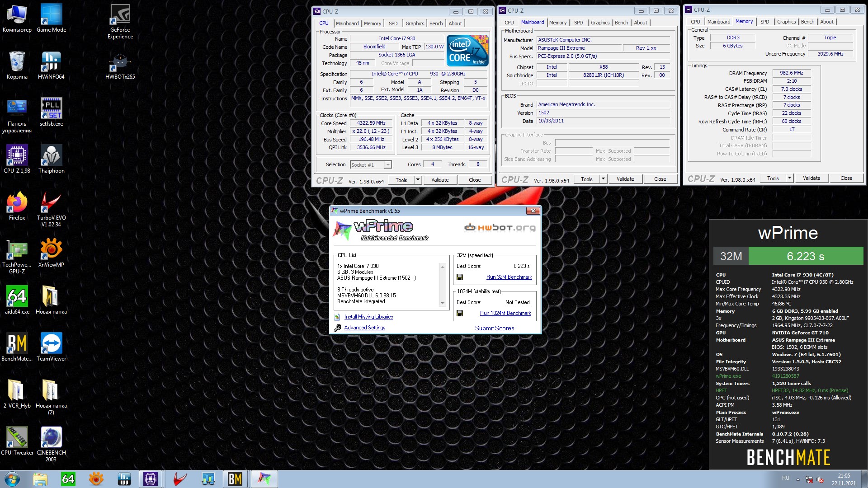Open Bench tab in left CPU-Z window
This screenshot has height=488, width=868.
coord(436,23)
